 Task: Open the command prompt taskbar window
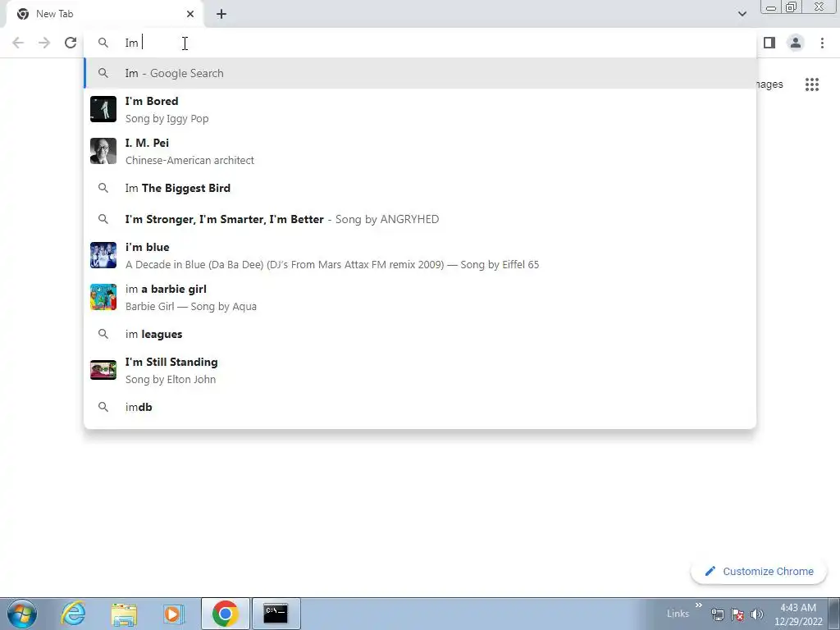[x=276, y=614]
